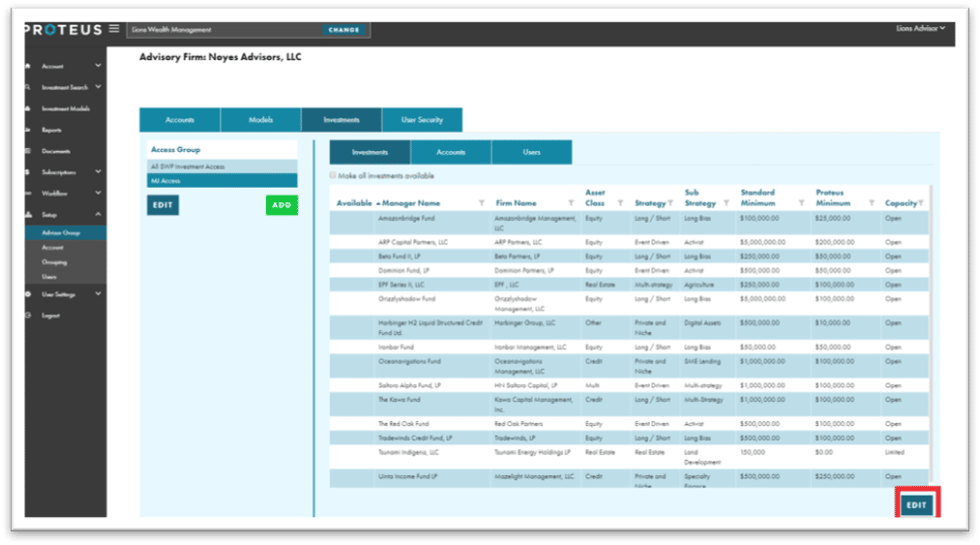Screen dimensions: 980x545
Task: Select Users under Setup in sidebar
Action: click(49, 277)
